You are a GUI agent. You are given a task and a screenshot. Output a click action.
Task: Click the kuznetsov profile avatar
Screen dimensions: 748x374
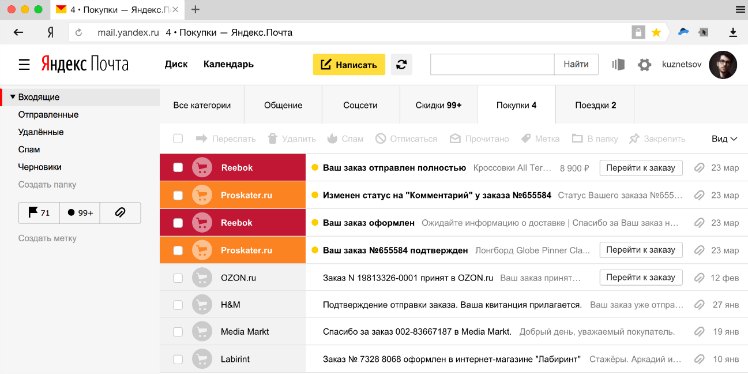point(723,64)
